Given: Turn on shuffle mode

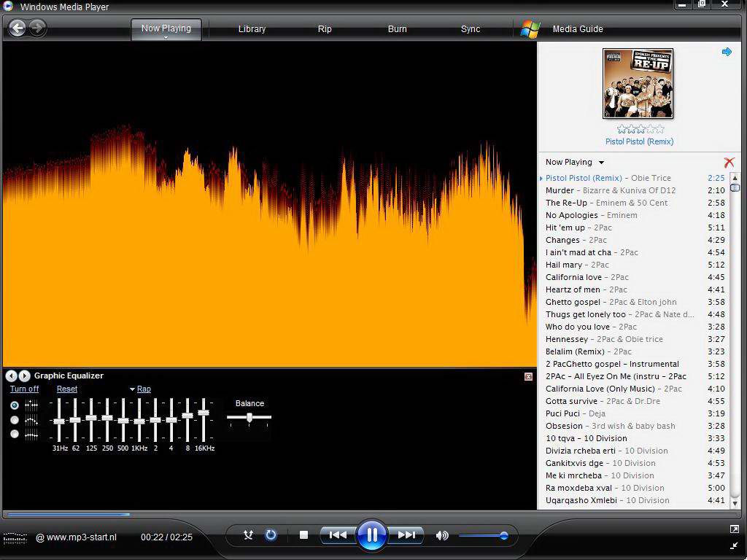Looking at the screenshot, I should [x=248, y=535].
